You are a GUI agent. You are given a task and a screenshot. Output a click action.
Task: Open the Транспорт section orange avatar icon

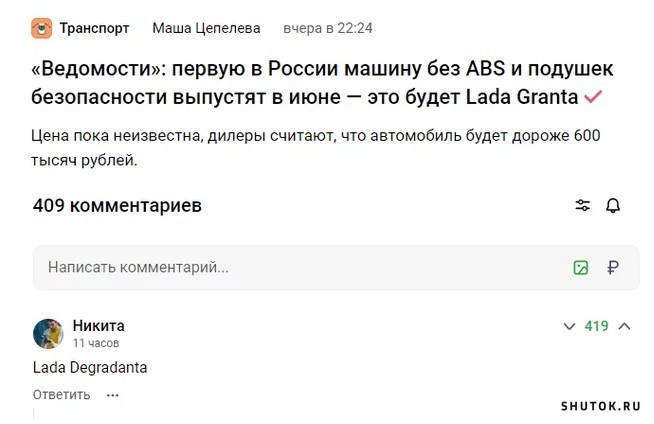click(x=42, y=28)
